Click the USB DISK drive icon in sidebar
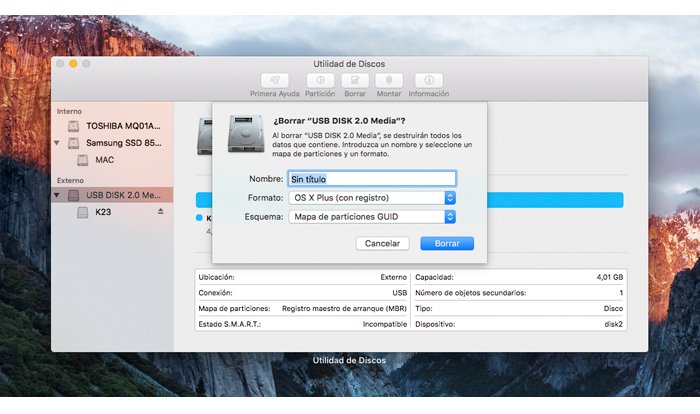 [x=74, y=195]
